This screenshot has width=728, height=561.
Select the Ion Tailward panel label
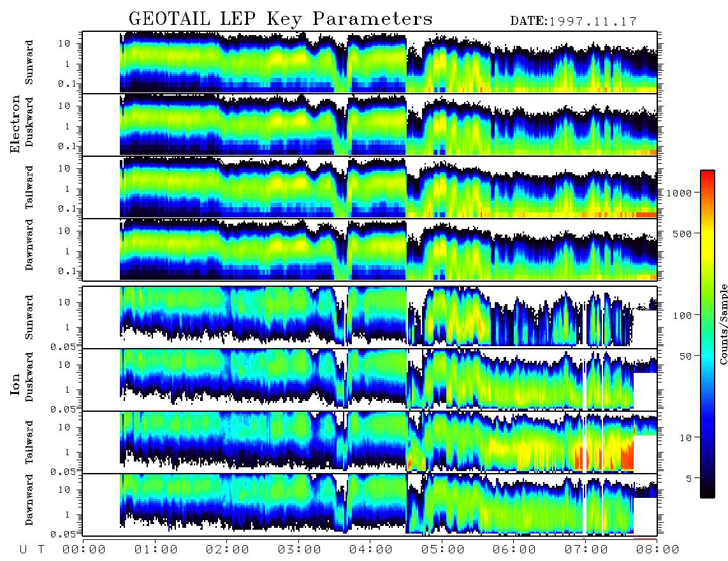[29, 442]
